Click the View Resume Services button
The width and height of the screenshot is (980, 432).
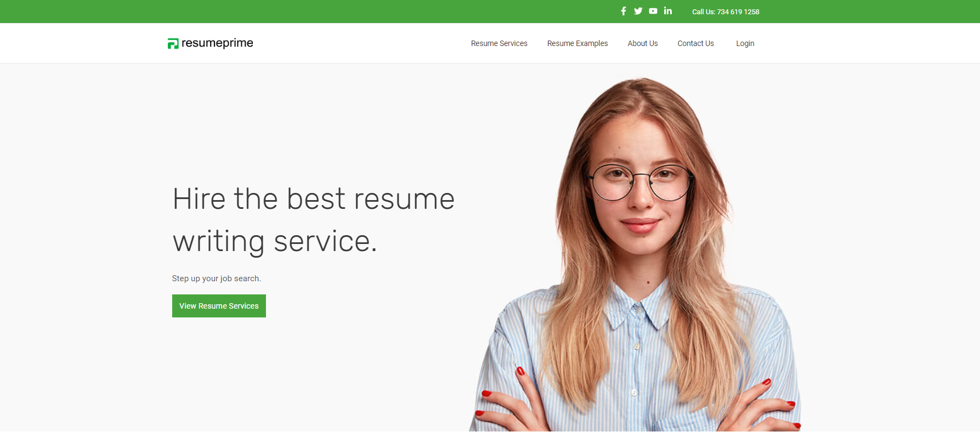click(219, 306)
